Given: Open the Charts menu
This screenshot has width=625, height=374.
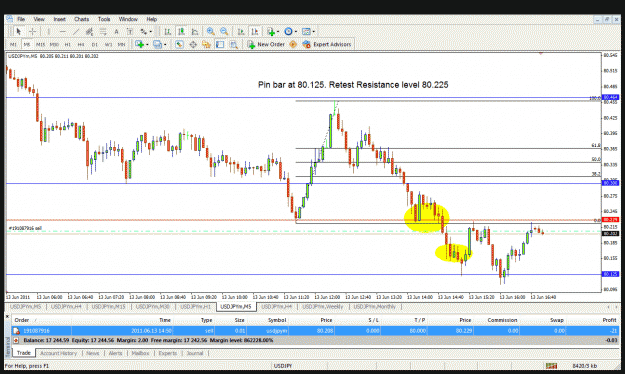Looking at the screenshot, I should (81, 19).
